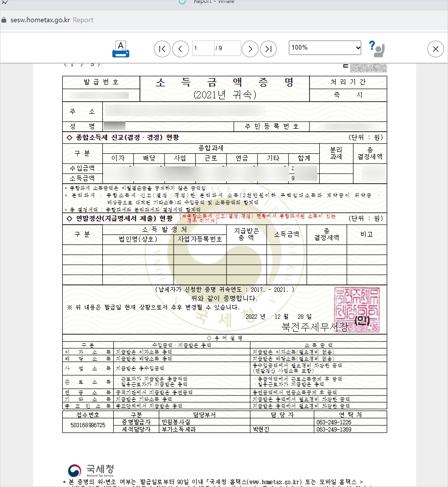Click the 연말정산 현황 heading

[x=120, y=218]
